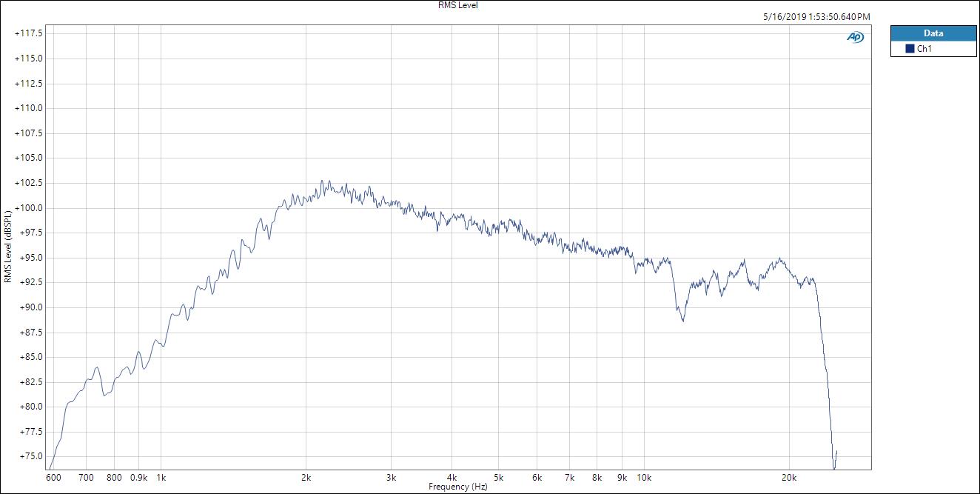
Task: Click the +97.5 y-axis tick label
Action: (32, 233)
